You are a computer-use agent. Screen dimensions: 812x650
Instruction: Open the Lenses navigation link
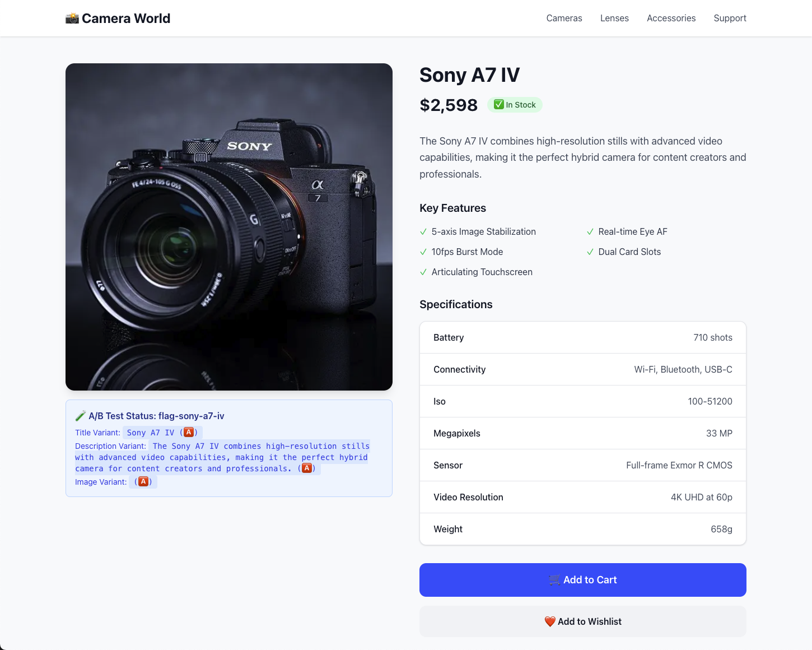pos(614,18)
